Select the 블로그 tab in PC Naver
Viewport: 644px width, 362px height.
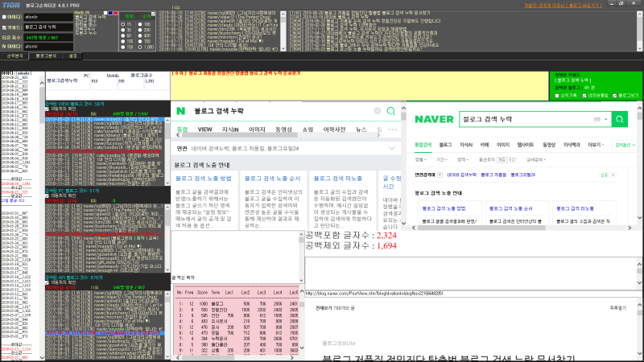point(445,145)
